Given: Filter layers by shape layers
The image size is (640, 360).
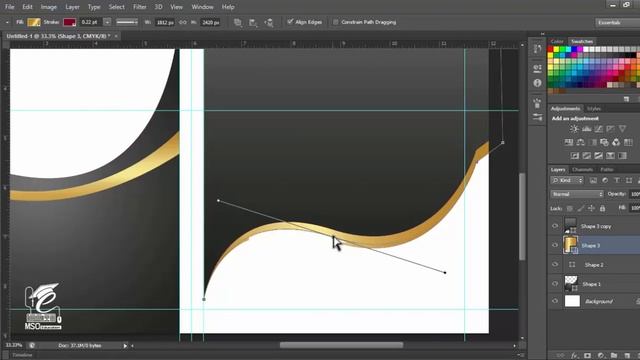Looking at the screenshot, I should [629, 180].
